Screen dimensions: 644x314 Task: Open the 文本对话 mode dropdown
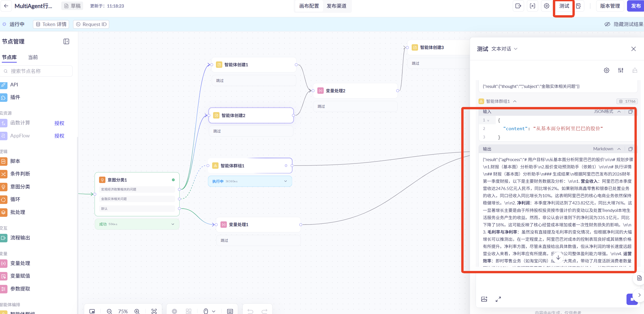coord(504,49)
